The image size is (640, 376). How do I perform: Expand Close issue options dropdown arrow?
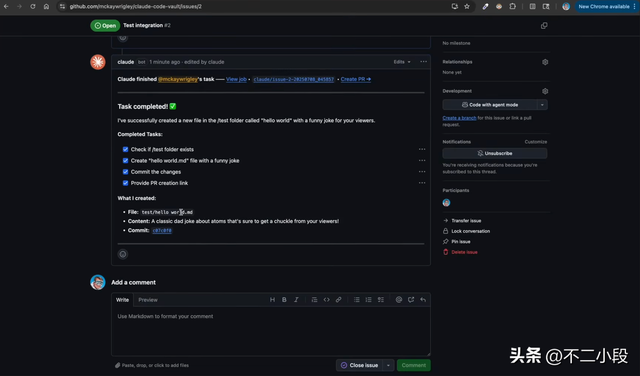coord(388,365)
